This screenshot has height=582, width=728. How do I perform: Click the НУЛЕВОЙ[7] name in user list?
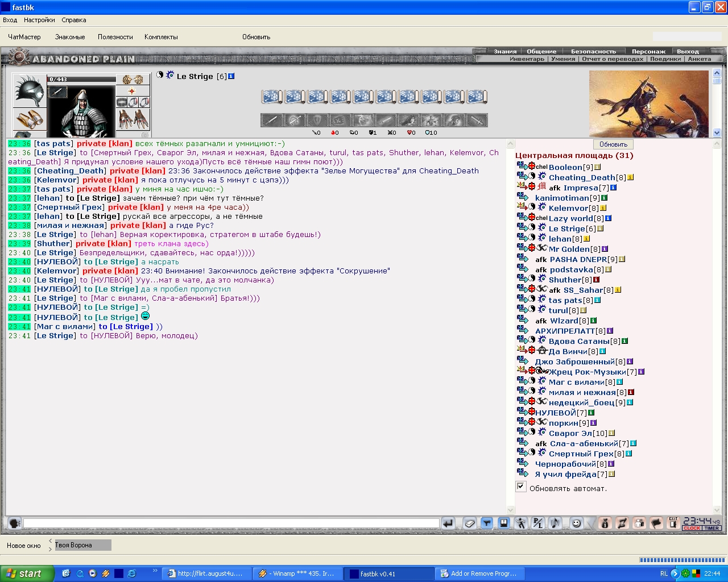(561, 413)
